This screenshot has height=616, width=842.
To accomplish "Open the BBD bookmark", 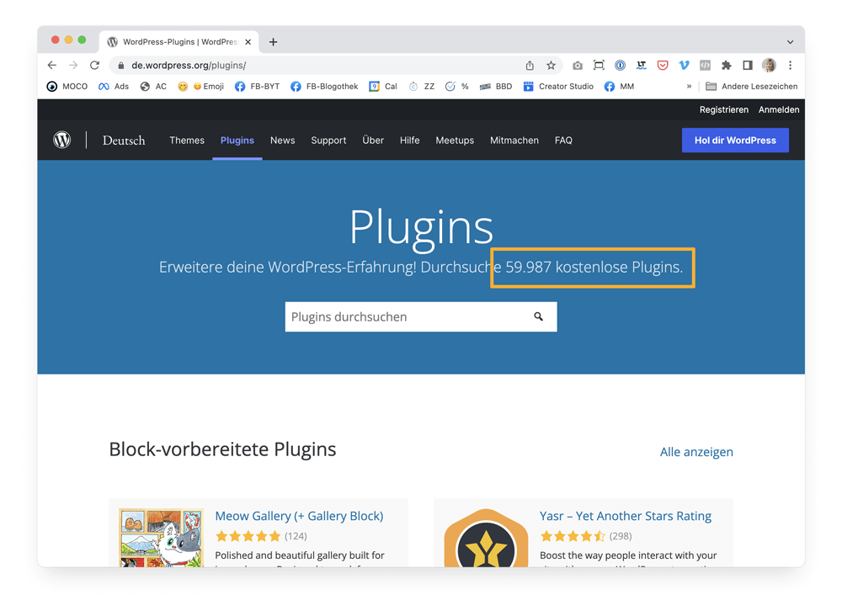I will 496,87.
